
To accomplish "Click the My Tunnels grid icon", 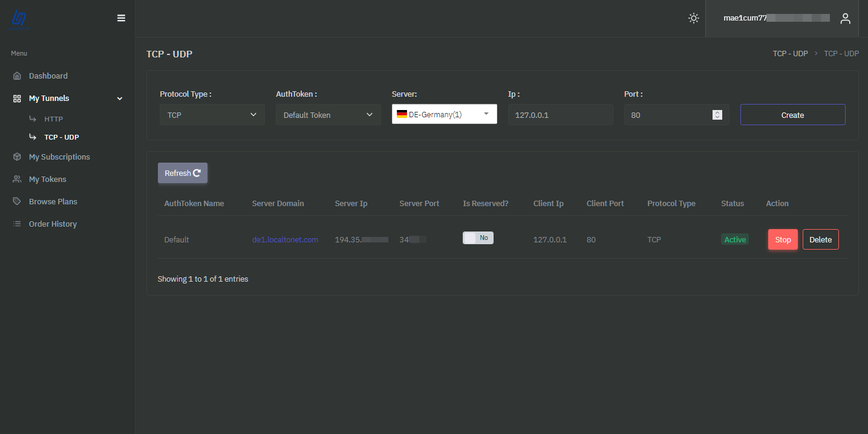I will point(16,98).
